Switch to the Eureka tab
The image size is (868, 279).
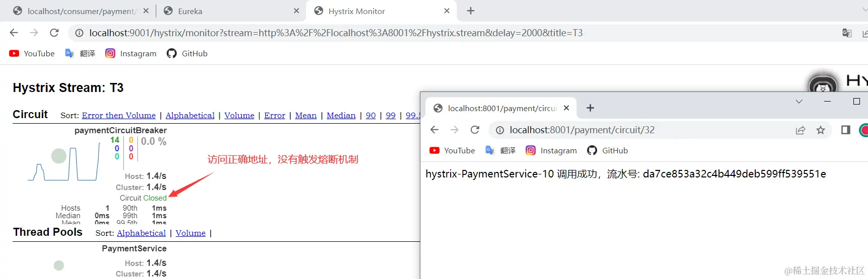(232, 11)
